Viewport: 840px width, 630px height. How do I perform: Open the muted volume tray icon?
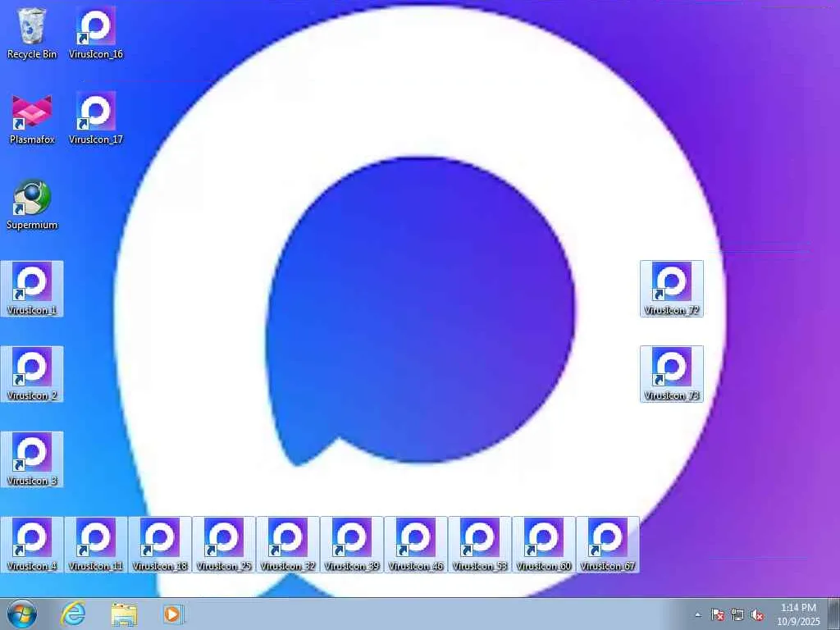coord(757,614)
